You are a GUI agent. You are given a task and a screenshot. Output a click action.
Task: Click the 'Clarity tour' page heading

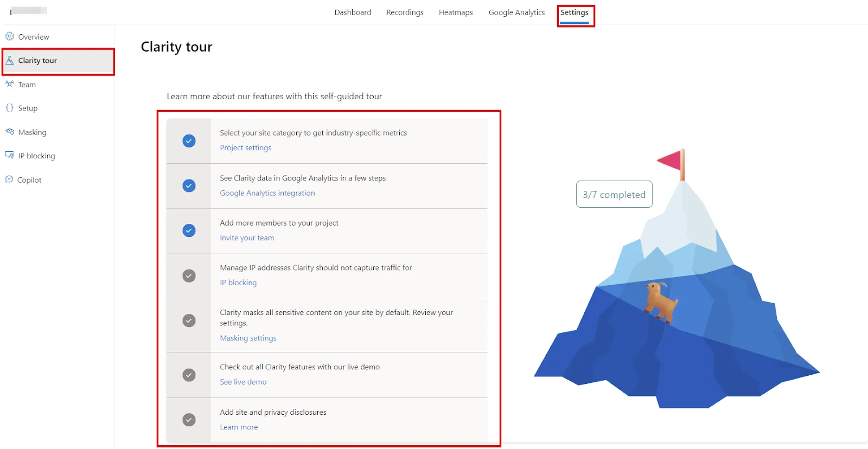[x=176, y=47]
